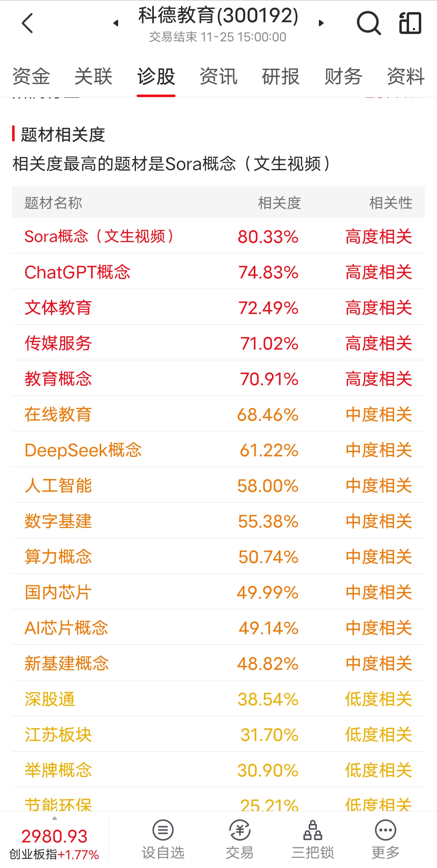Open the ChatGPT概念 theme link

tap(77, 272)
